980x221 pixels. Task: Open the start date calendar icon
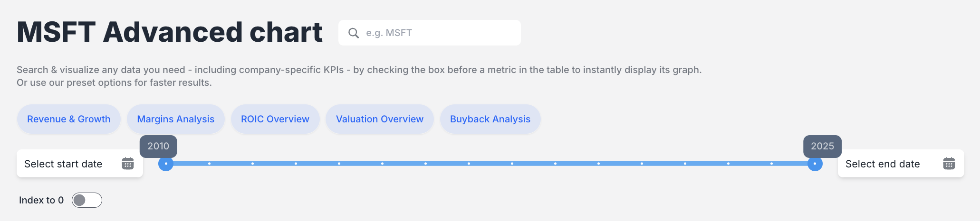[128, 164]
